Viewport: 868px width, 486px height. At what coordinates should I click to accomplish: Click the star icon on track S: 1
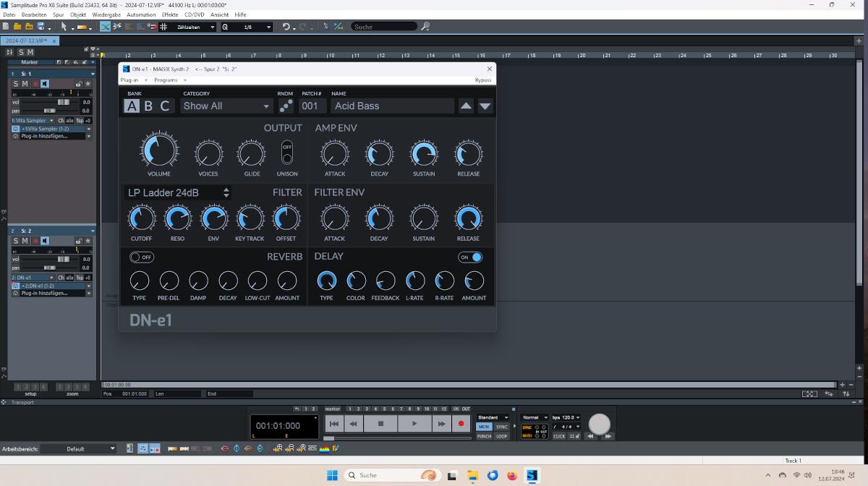88,84
